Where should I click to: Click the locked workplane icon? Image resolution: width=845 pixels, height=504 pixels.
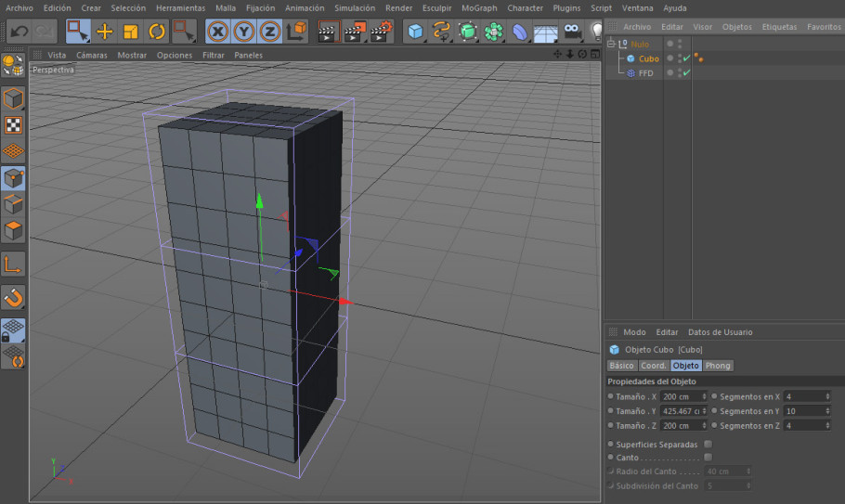(x=13, y=330)
